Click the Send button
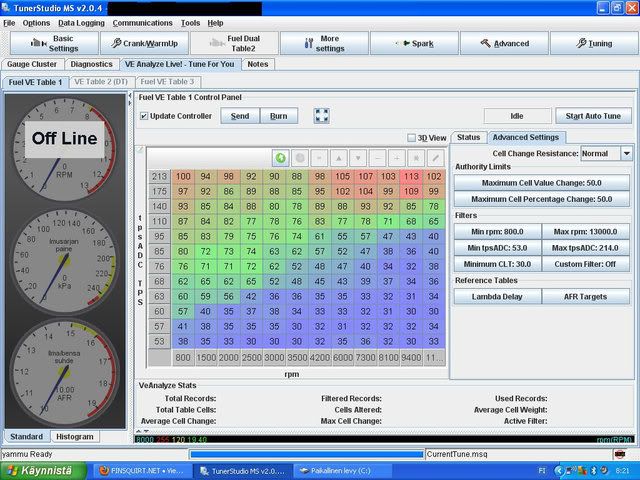The image size is (640, 480). click(240, 116)
